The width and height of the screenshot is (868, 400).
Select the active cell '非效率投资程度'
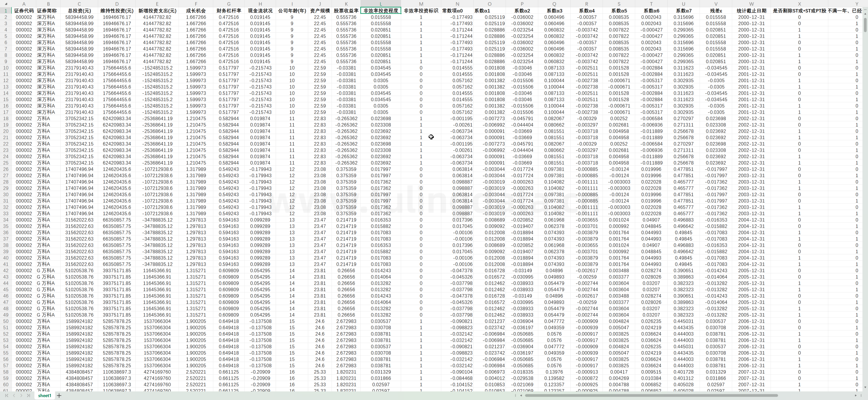click(x=381, y=11)
